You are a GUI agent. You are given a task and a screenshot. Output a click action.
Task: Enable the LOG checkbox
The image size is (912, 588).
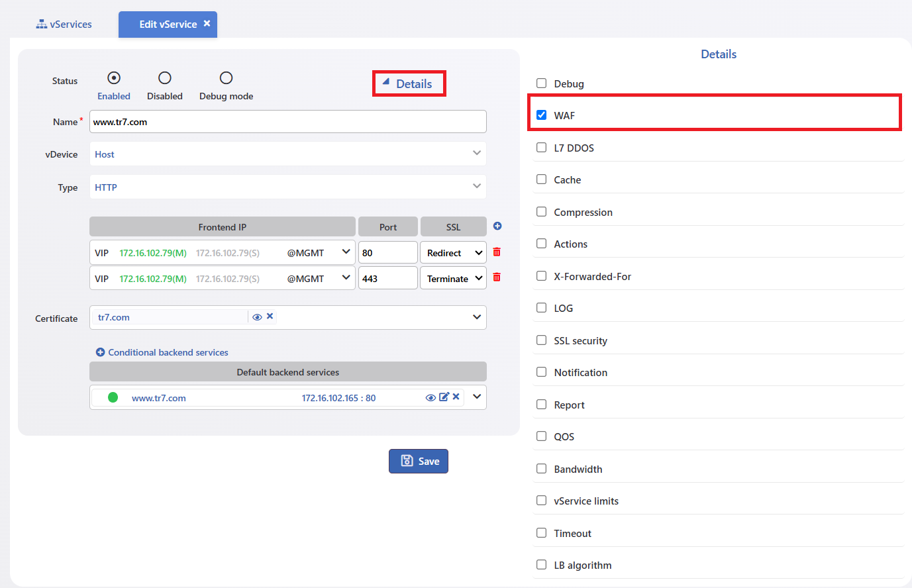(541, 308)
